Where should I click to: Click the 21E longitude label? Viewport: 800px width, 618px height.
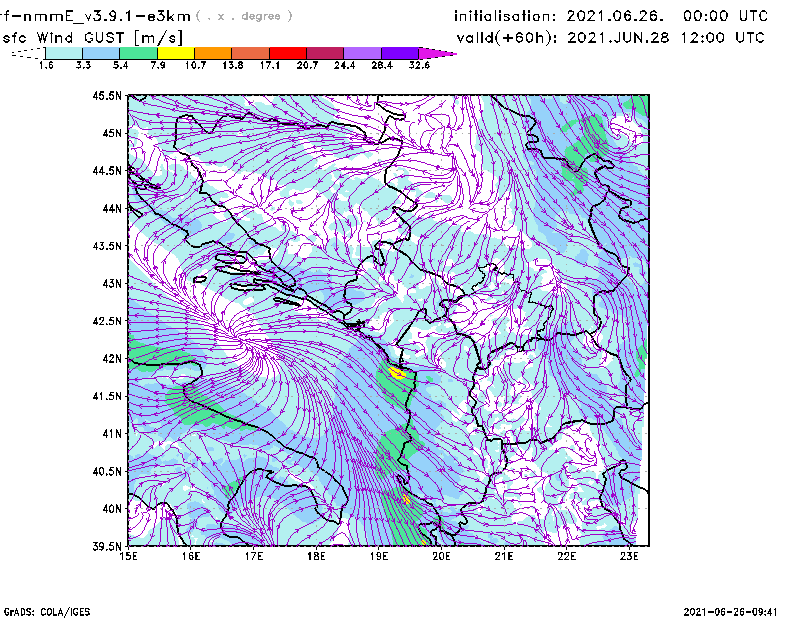pos(504,556)
